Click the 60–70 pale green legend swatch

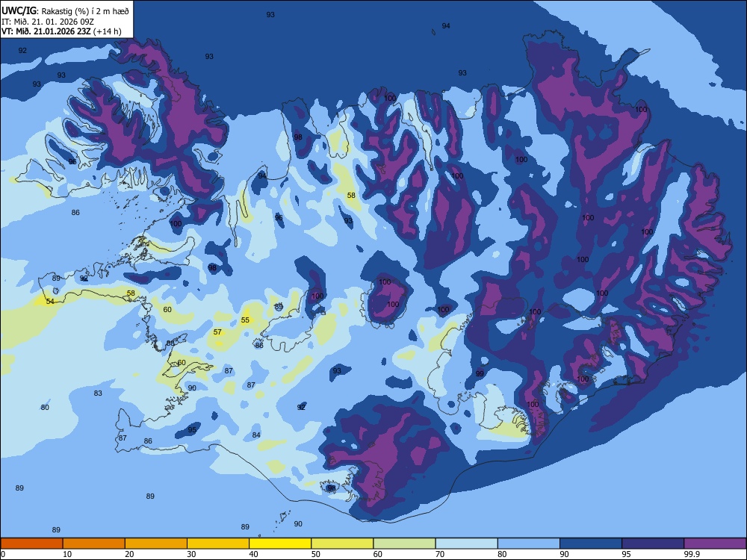click(x=404, y=544)
